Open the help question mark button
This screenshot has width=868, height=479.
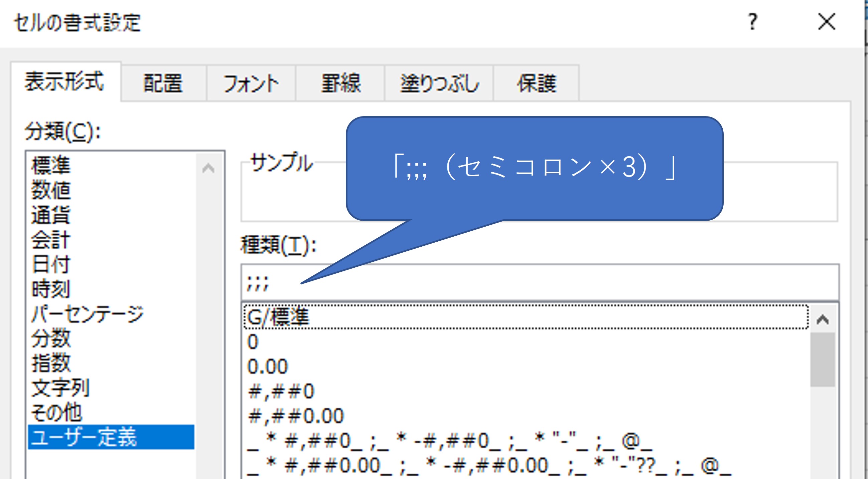[x=753, y=22]
